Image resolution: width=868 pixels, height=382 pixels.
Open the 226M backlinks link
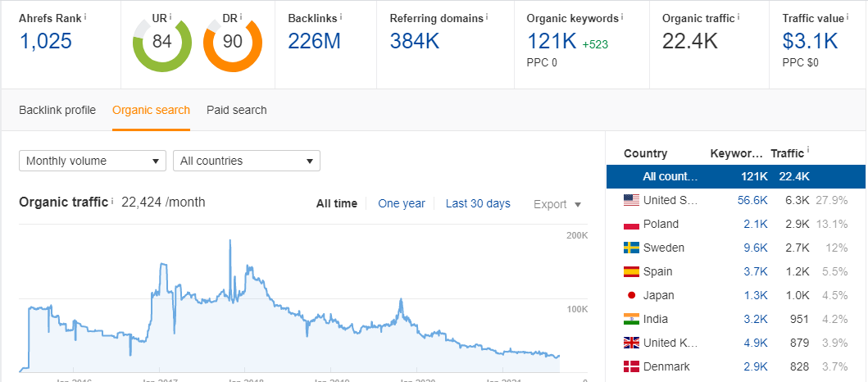click(314, 42)
